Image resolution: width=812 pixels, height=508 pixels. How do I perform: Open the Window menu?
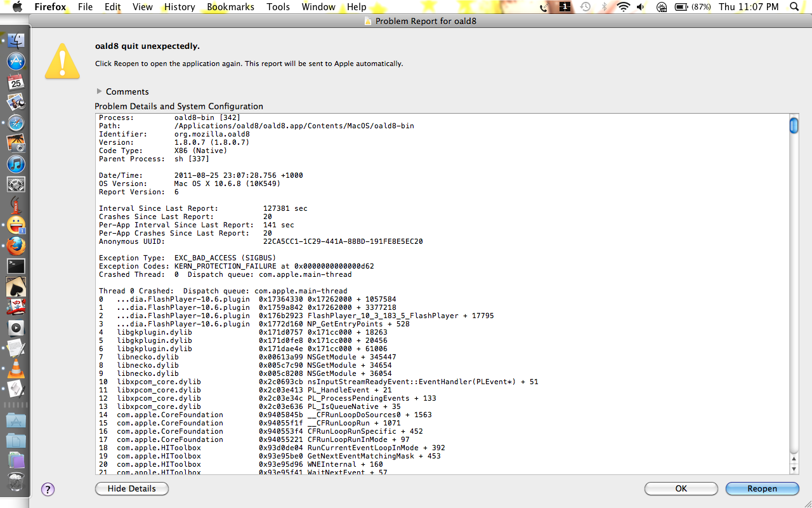pos(318,7)
